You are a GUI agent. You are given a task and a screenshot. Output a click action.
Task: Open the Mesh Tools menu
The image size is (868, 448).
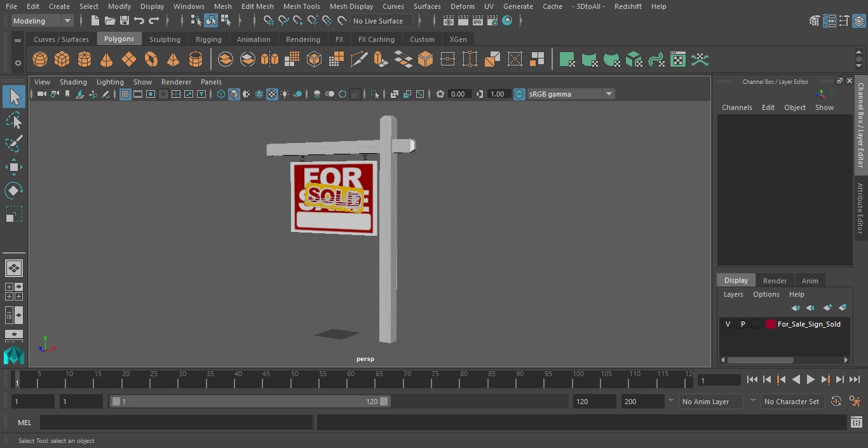(x=301, y=6)
